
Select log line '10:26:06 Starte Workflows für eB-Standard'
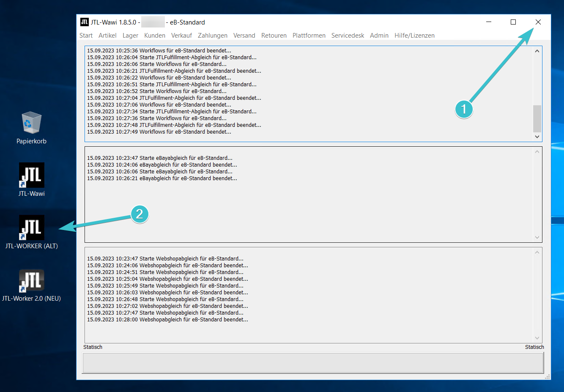point(157,64)
